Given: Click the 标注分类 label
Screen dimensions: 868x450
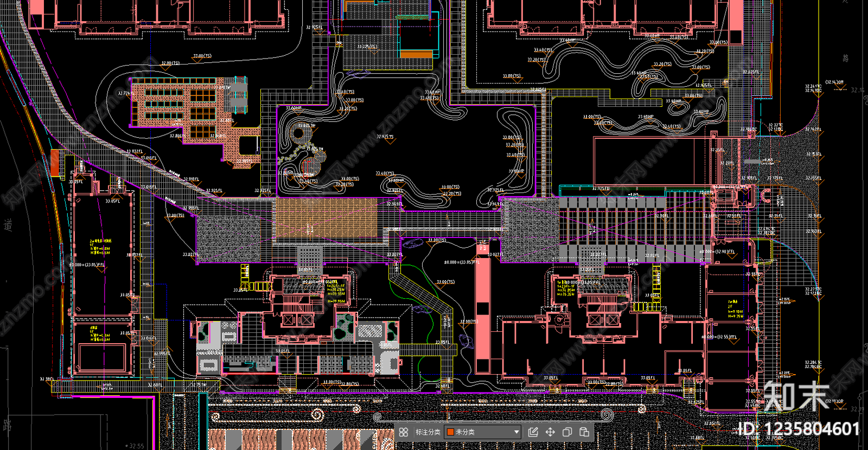Looking at the screenshot, I should (428, 432).
